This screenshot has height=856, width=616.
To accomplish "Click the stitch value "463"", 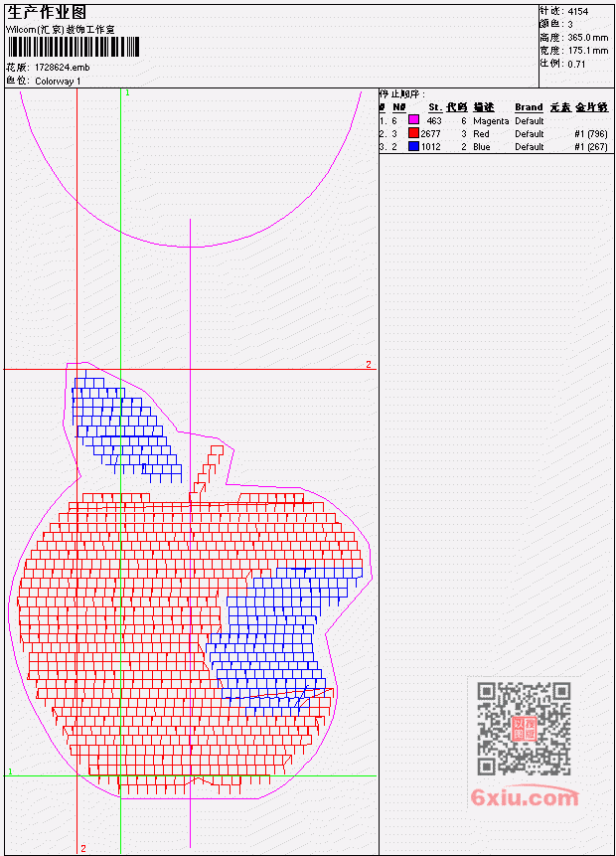I will click(x=434, y=120).
